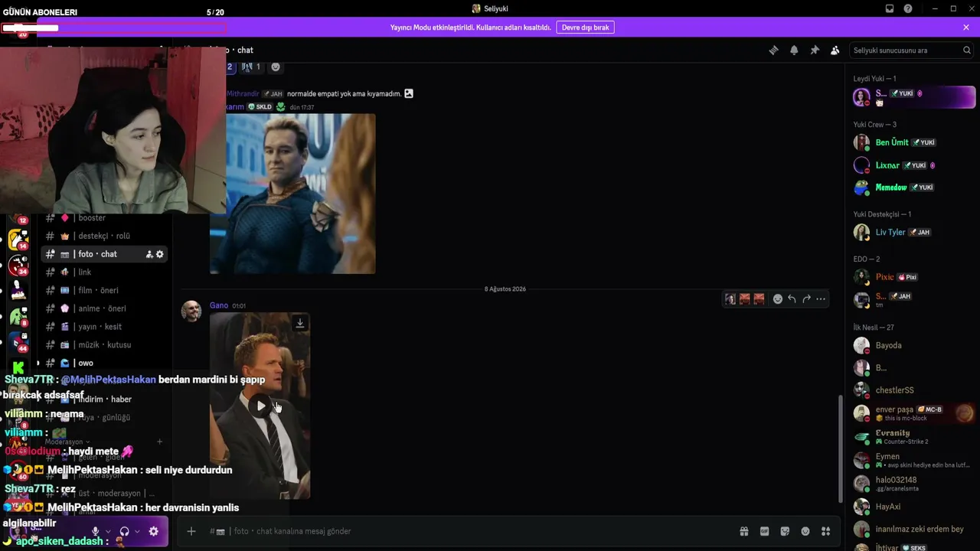This screenshot has width=980, height=551.
Task: Open HayAxi's member profile
Action: click(x=913, y=507)
